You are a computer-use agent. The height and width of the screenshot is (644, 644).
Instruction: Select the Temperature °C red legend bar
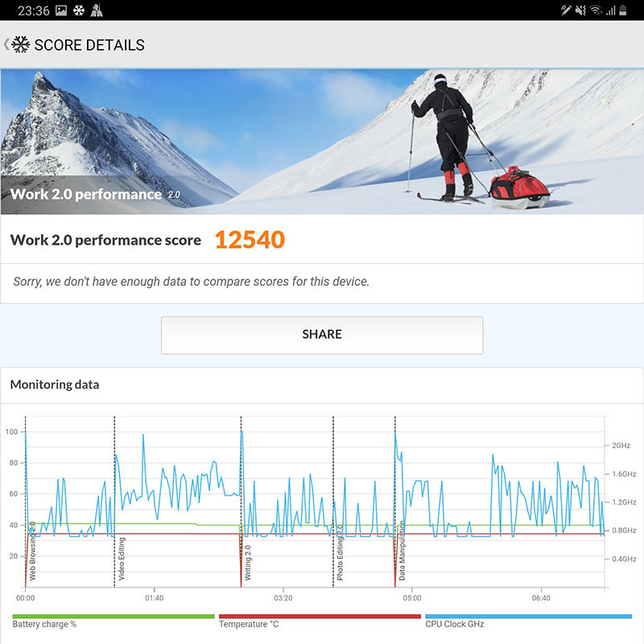pyautogui.click(x=320, y=616)
